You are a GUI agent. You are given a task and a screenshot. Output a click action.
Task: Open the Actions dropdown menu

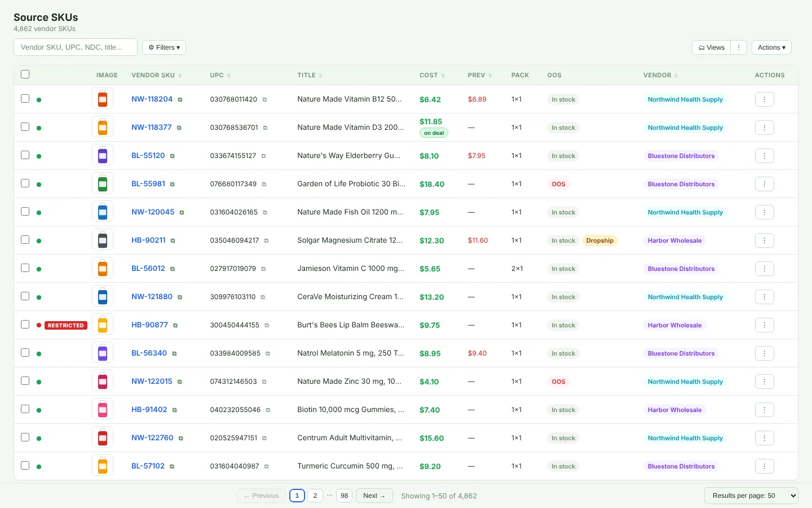pyautogui.click(x=771, y=47)
